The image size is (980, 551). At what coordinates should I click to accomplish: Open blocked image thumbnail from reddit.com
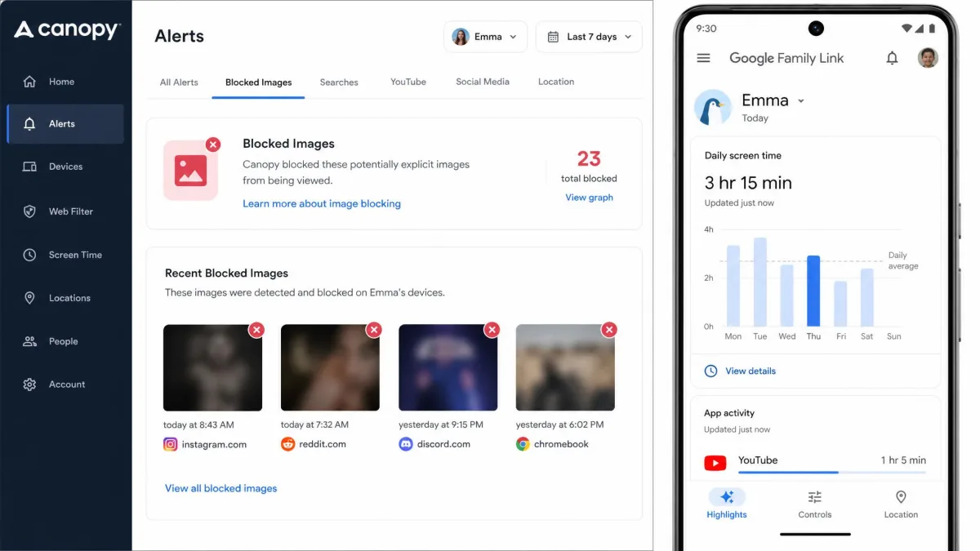(x=330, y=367)
